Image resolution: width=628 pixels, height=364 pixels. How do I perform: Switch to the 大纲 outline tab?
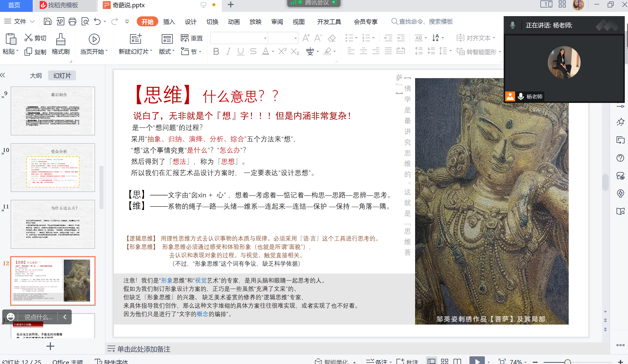pyautogui.click(x=36, y=75)
